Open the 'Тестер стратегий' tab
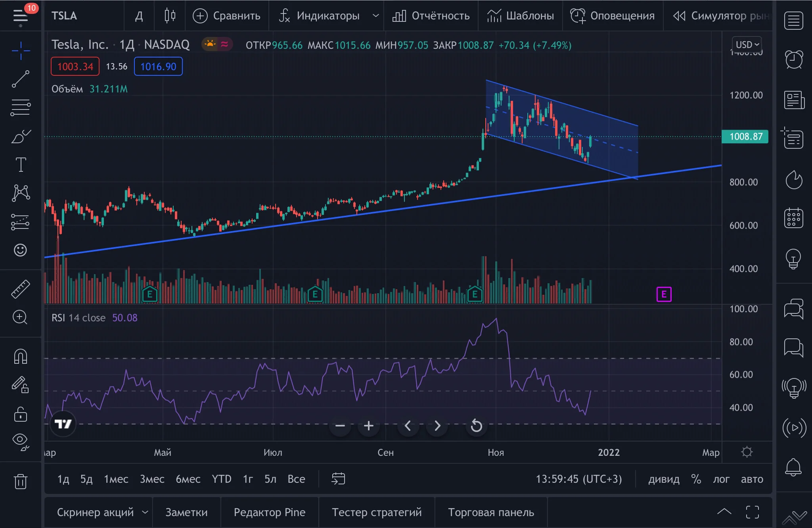The image size is (812, 528). coord(377,512)
